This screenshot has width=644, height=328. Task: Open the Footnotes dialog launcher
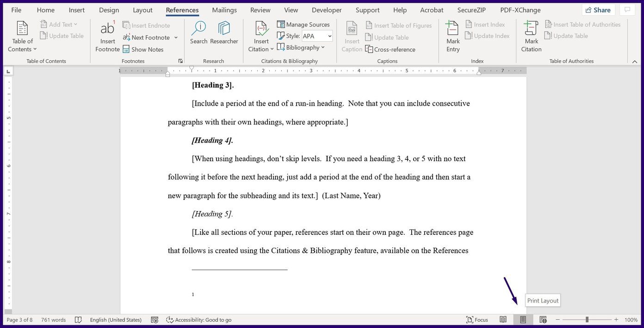(180, 61)
